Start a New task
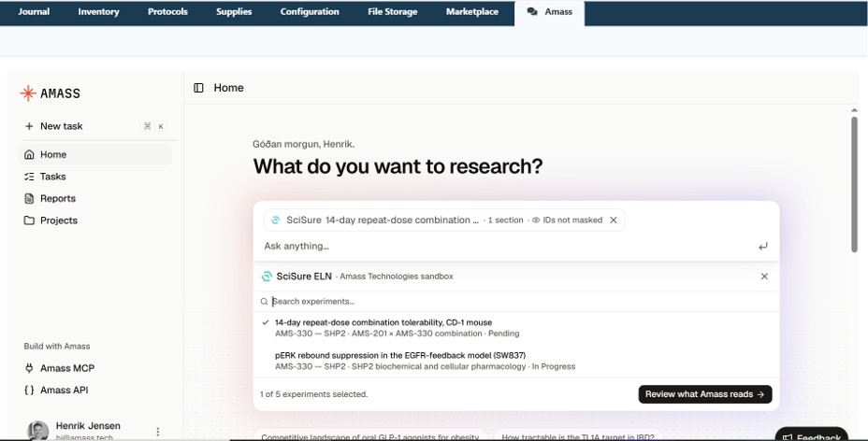 point(94,126)
